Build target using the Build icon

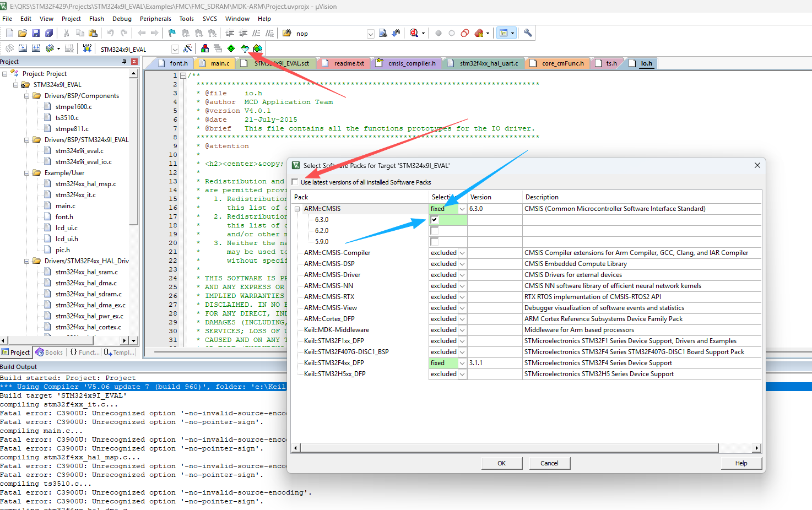[23, 48]
